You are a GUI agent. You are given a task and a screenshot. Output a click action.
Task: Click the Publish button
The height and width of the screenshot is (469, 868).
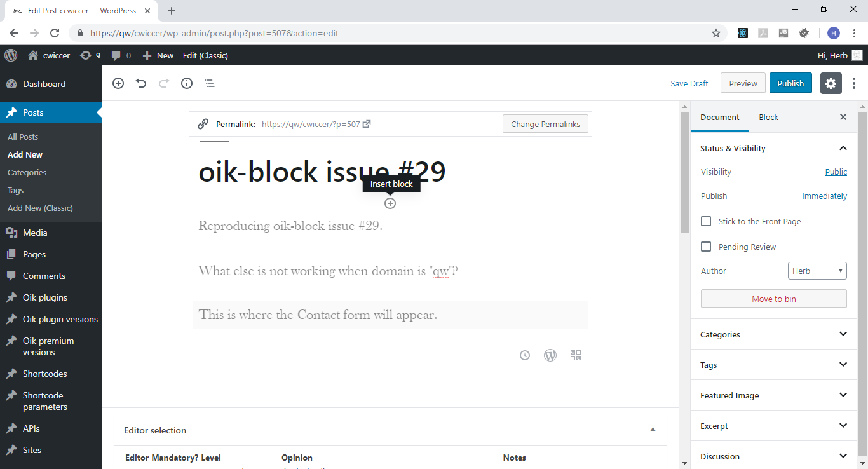click(x=790, y=83)
